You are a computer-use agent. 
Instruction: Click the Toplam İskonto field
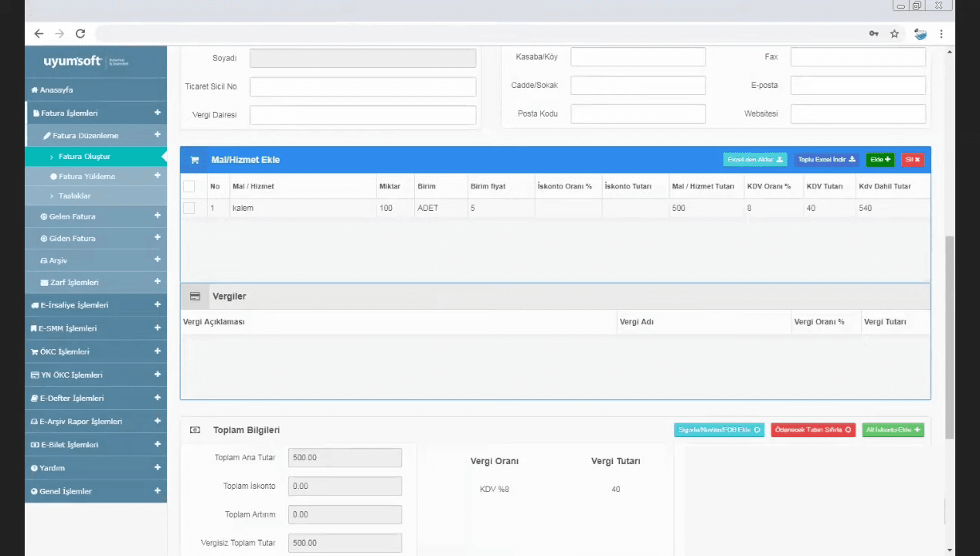[x=345, y=486]
